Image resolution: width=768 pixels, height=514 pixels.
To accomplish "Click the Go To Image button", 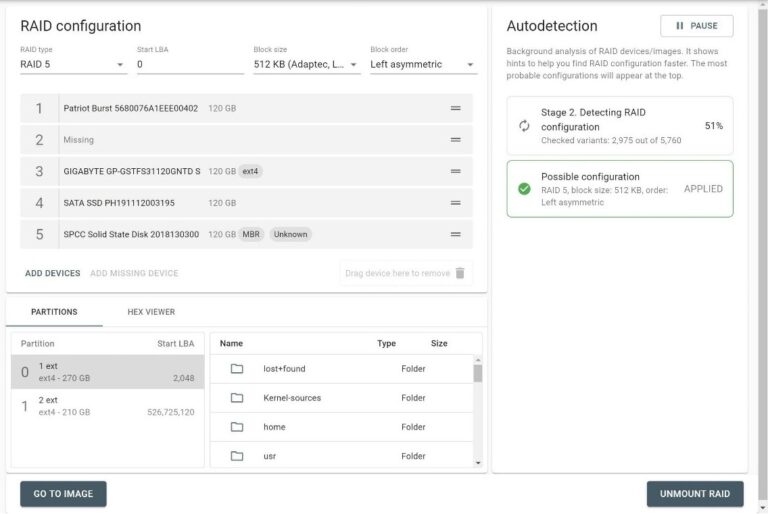I will tap(63, 494).
